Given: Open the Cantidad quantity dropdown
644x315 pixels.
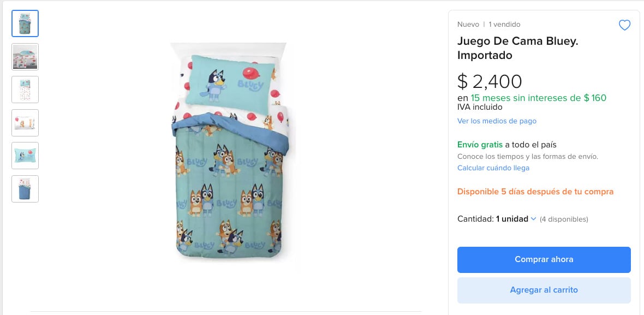Looking at the screenshot, I should 512,219.
